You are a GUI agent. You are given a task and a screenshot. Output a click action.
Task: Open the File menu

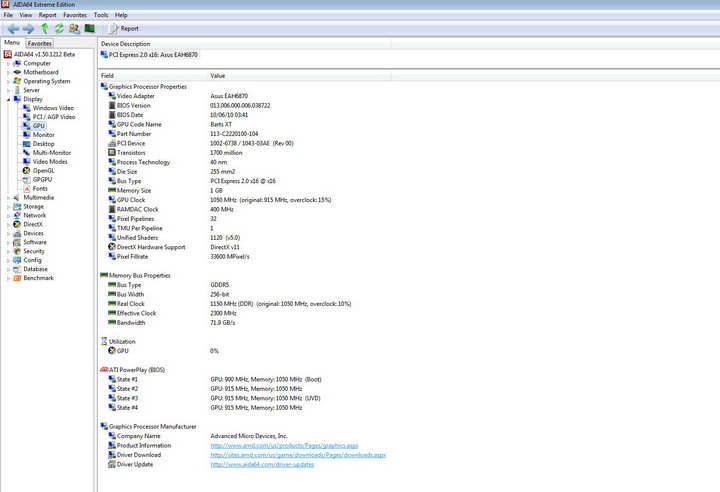8,15
